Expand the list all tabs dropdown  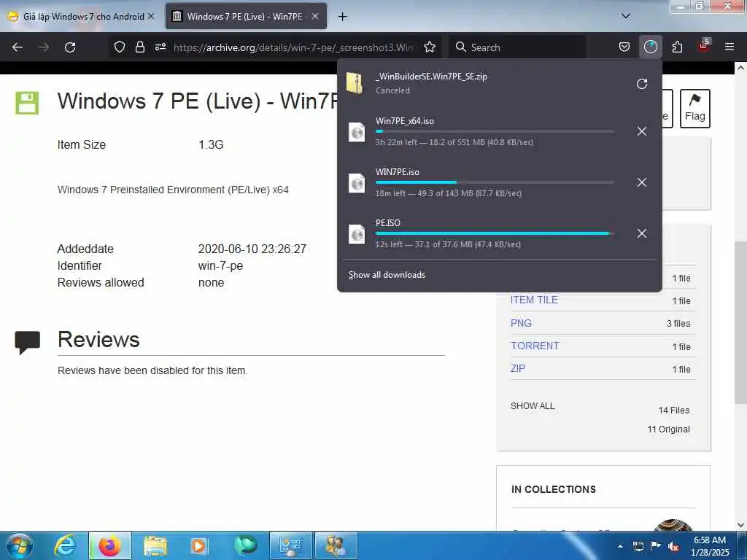coord(626,16)
